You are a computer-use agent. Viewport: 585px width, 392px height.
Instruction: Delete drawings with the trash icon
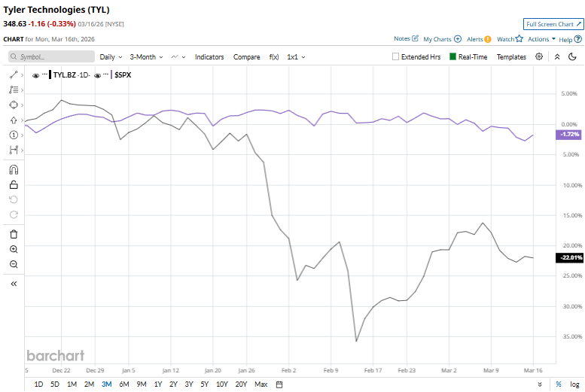click(13, 234)
